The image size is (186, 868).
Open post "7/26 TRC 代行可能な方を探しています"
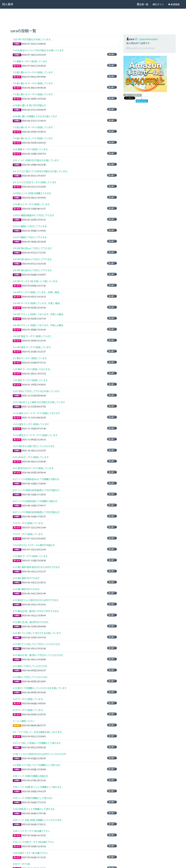[x=32, y=39]
